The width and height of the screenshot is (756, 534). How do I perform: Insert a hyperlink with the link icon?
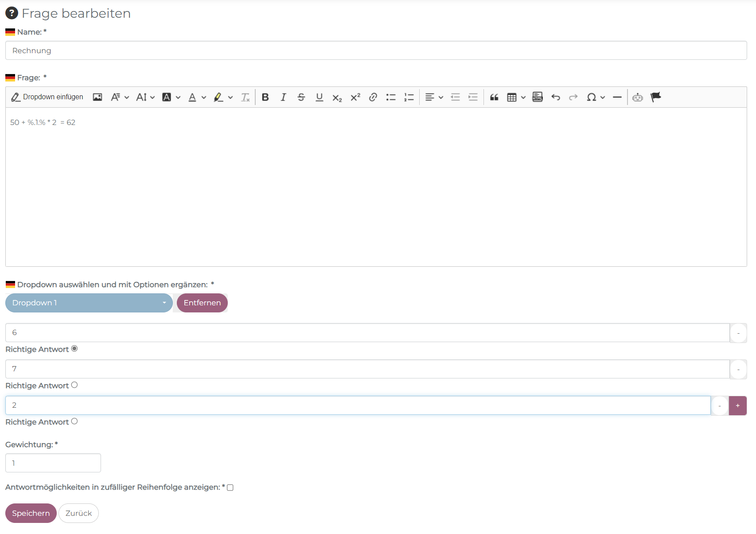pyautogui.click(x=373, y=97)
